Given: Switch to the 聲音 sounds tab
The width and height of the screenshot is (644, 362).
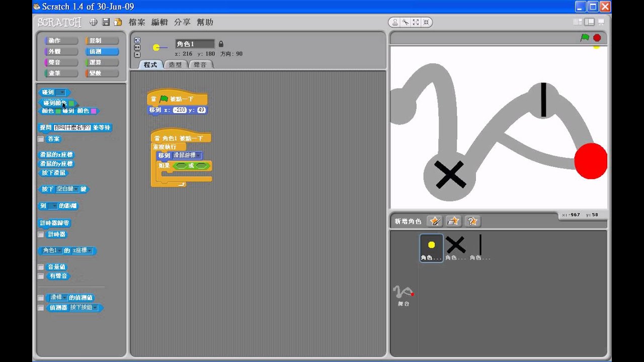Looking at the screenshot, I should (200, 64).
